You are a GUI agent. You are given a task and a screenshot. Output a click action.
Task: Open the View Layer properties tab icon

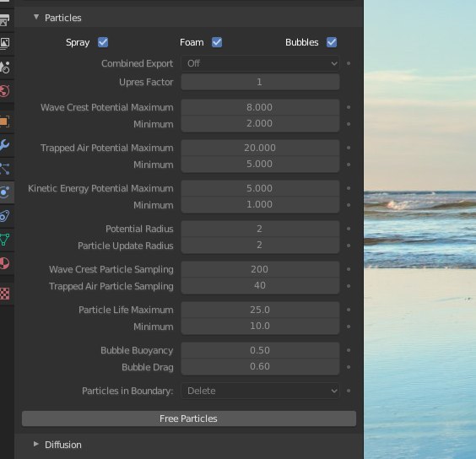coord(4,43)
